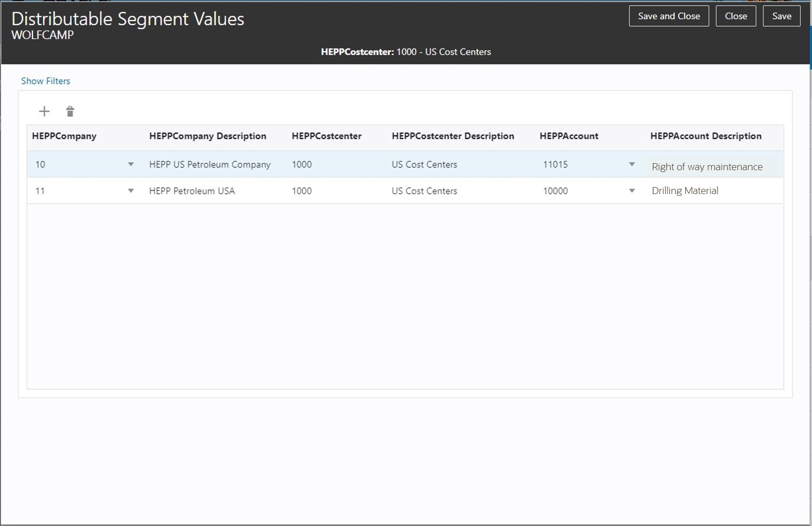The image size is (812, 526).
Task: Select the HEPP Petroleum USA cell
Action: point(192,191)
